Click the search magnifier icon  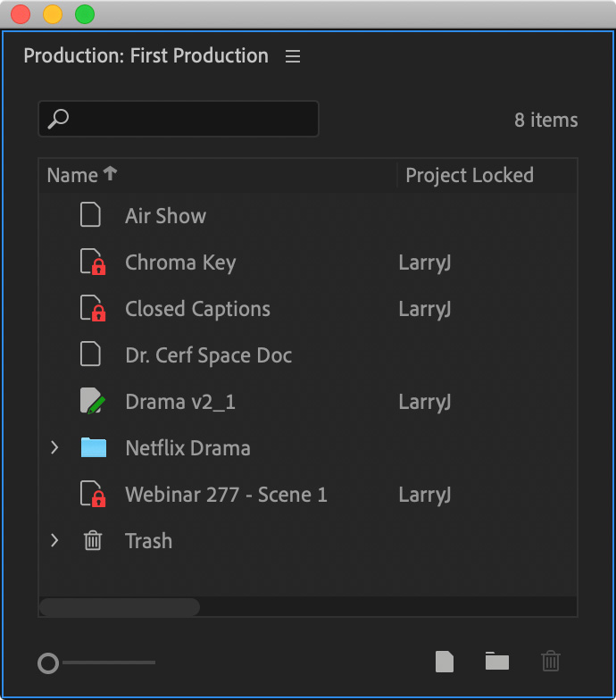[x=58, y=119]
